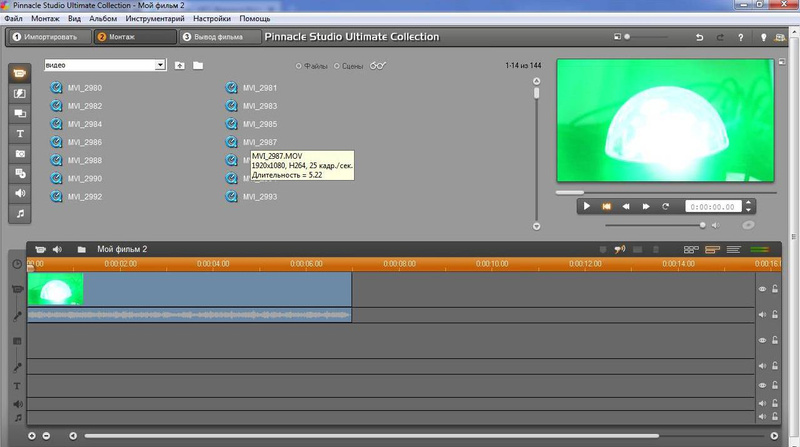Open the Transitions section in album sidebar

(x=20, y=93)
